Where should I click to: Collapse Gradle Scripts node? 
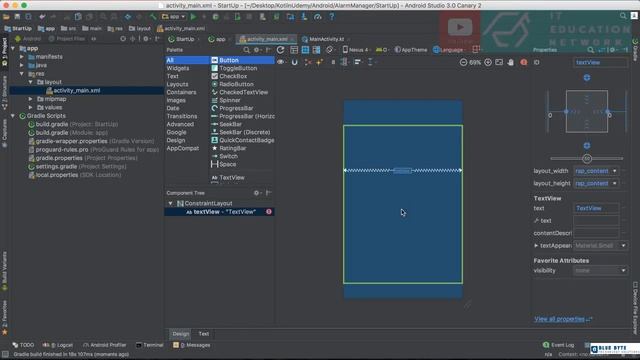pyautogui.click(x=13, y=116)
